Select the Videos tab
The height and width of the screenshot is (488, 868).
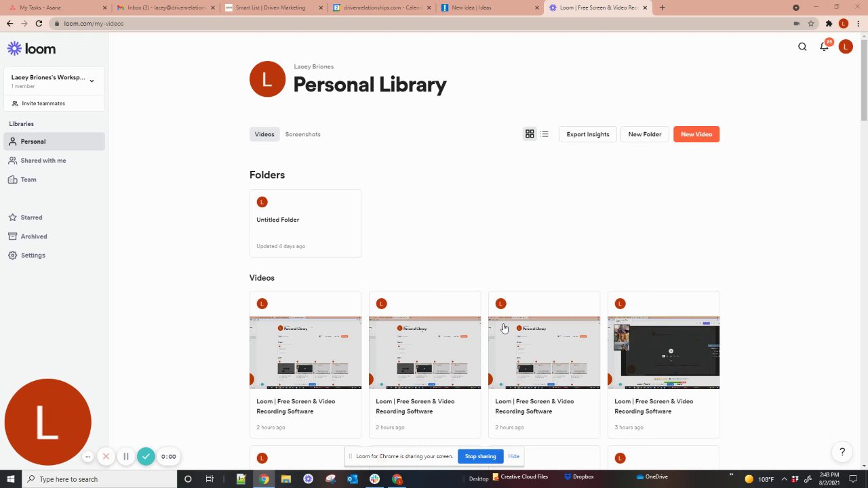click(264, 134)
